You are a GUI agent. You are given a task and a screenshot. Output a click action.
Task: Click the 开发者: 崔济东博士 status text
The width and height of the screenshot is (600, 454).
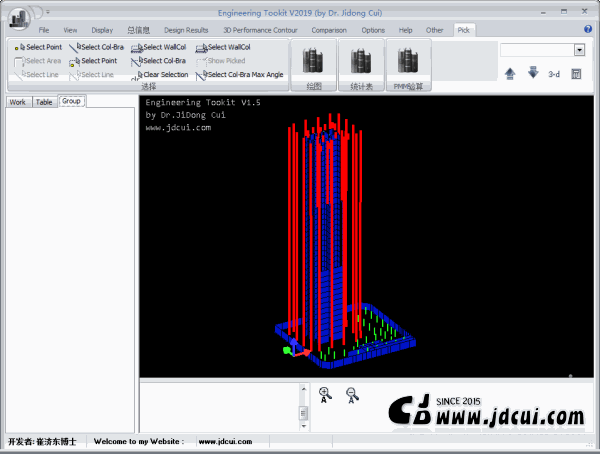tap(42, 442)
